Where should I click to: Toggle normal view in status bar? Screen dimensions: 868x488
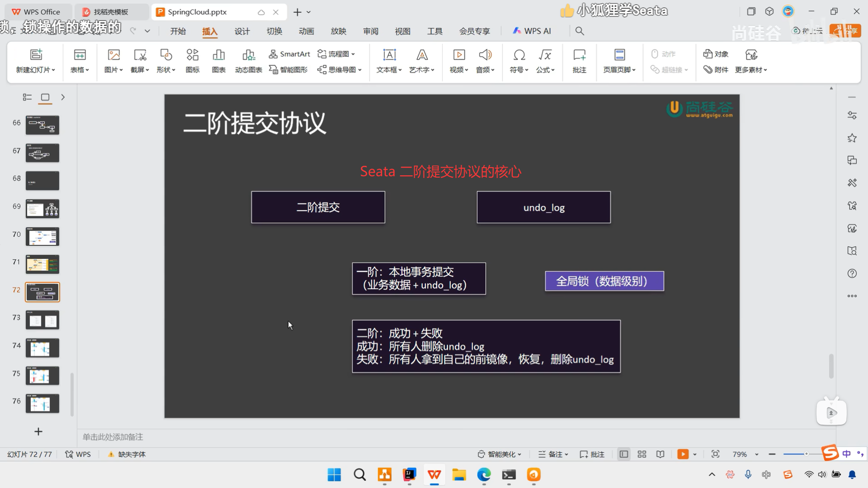click(624, 454)
